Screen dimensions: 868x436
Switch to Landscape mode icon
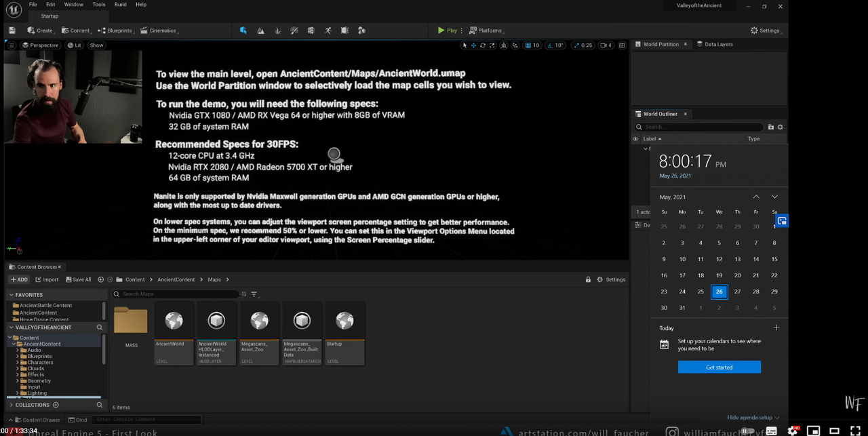click(260, 31)
